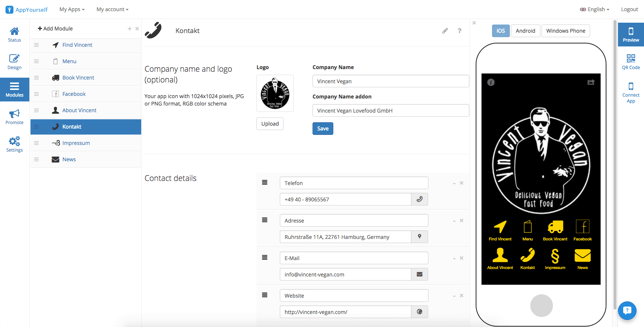Click globe icon beside website URL
The width and height of the screenshot is (644, 327).
point(420,312)
